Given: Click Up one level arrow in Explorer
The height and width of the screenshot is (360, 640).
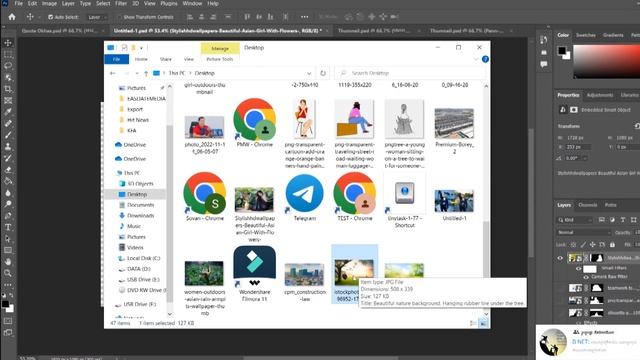Looking at the screenshot, I should 146,73.
